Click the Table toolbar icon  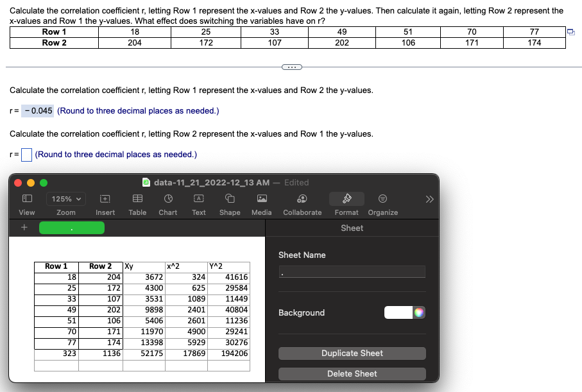pos(137,199)
